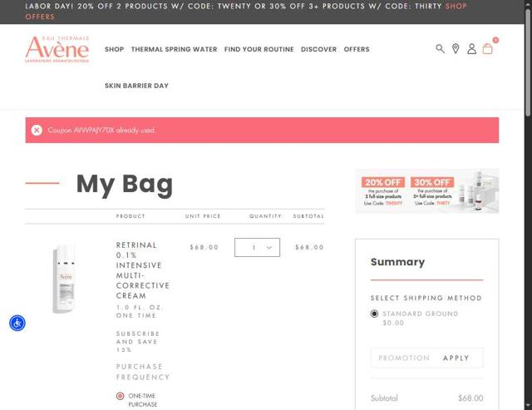Image resolution: width=532 pixels, height=410 pixels.
Task: Click the Apply promotion button
Action: 456,358
